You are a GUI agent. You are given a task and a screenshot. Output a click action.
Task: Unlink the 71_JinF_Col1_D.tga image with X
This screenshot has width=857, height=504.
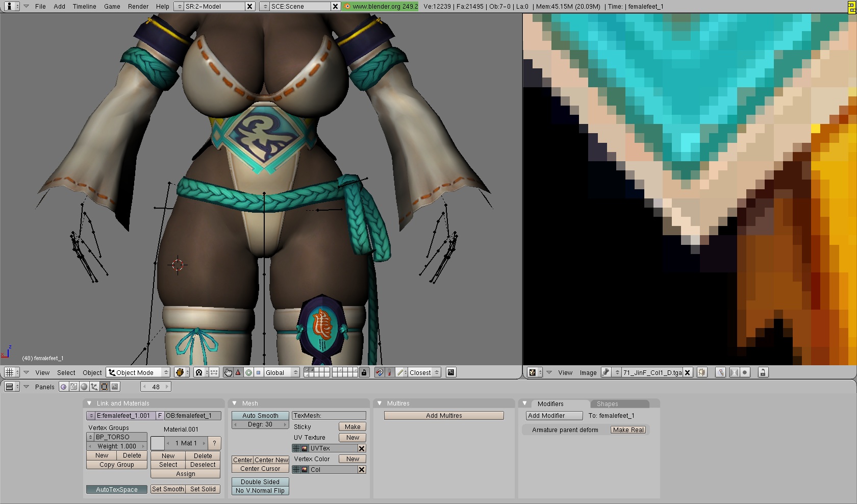(687, 372)
